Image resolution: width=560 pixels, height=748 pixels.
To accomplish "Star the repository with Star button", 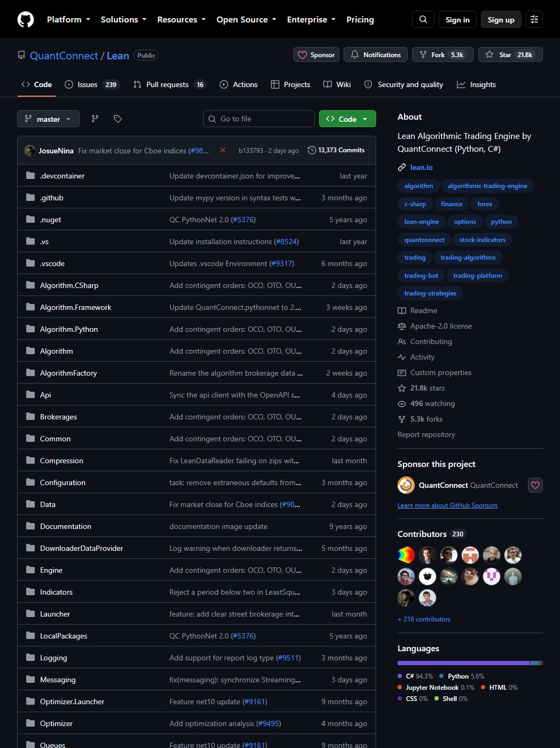I will click(510, 54).
